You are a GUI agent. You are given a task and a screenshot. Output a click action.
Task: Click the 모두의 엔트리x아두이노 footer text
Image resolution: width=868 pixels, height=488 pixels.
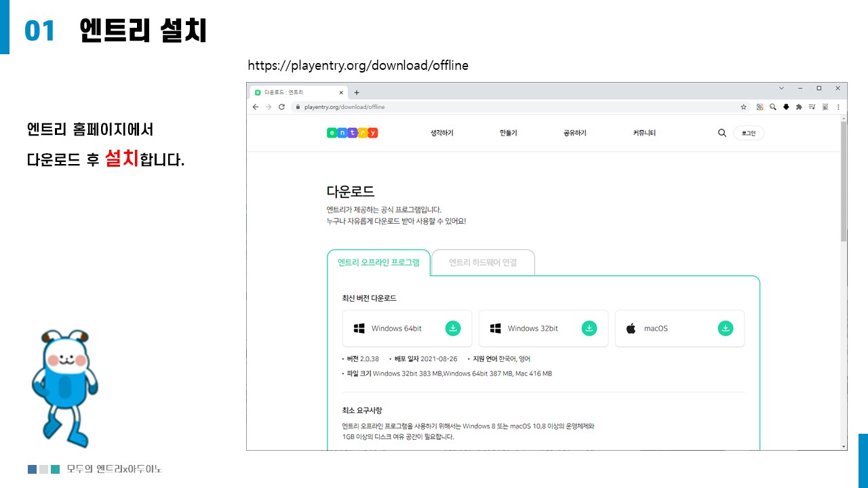115,469
